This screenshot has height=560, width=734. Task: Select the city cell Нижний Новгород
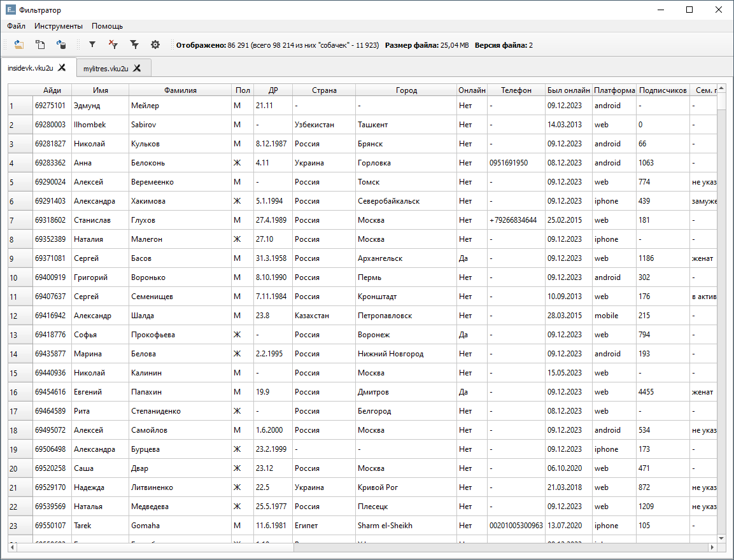(406, 354)
